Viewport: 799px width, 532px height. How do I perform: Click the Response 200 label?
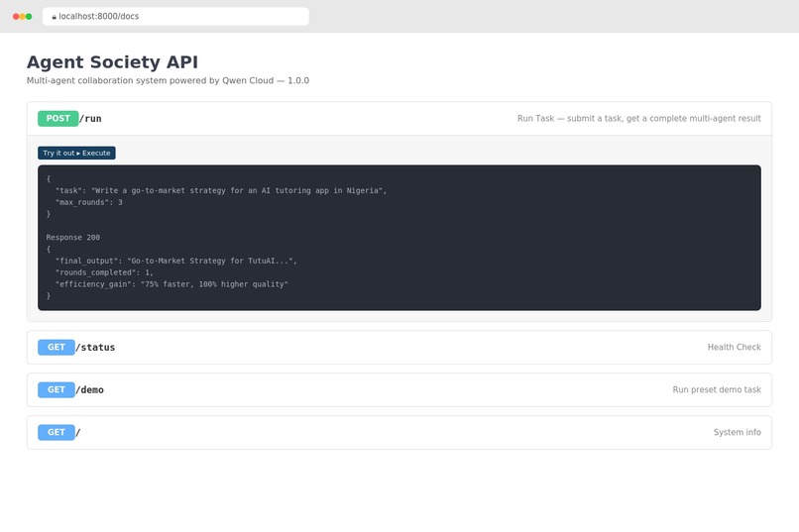click(x=73, y=237)
